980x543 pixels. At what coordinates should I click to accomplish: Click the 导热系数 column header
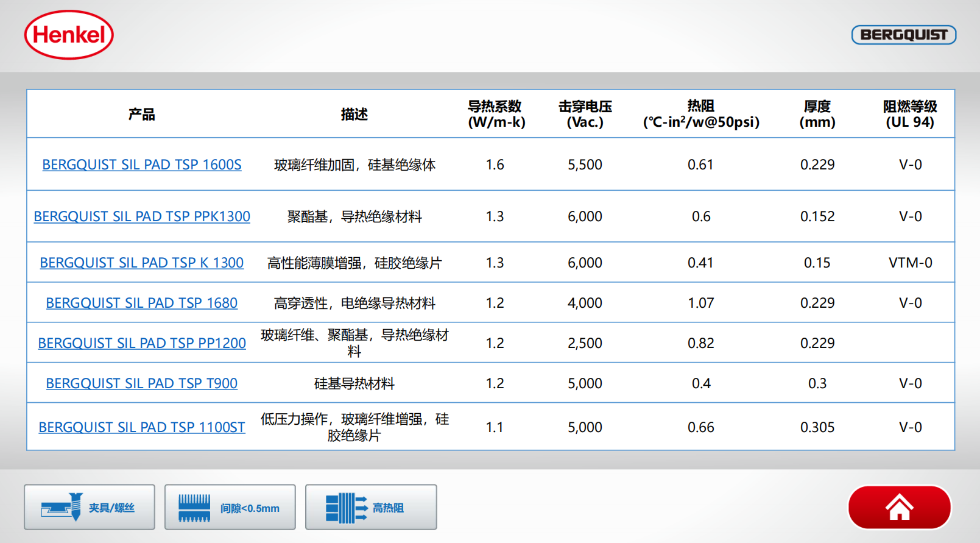click(495, 114)
